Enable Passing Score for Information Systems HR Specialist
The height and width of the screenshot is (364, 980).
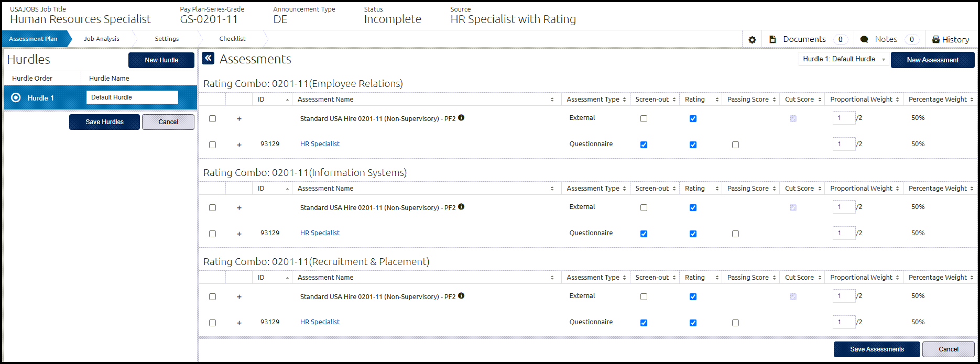coord(735,234)
